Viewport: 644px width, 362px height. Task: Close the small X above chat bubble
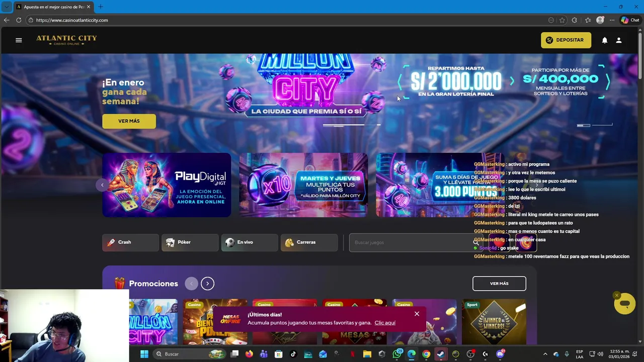(x=617, y=296)
